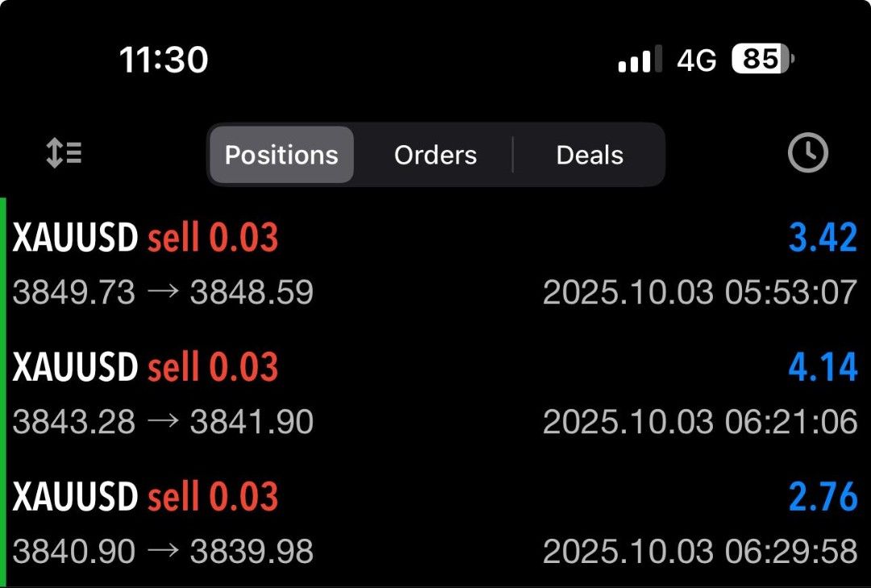Tap the price 3849.73 → 3848.59
The image size is (871, 588).
pyautogui.click(x=161, y=293)
